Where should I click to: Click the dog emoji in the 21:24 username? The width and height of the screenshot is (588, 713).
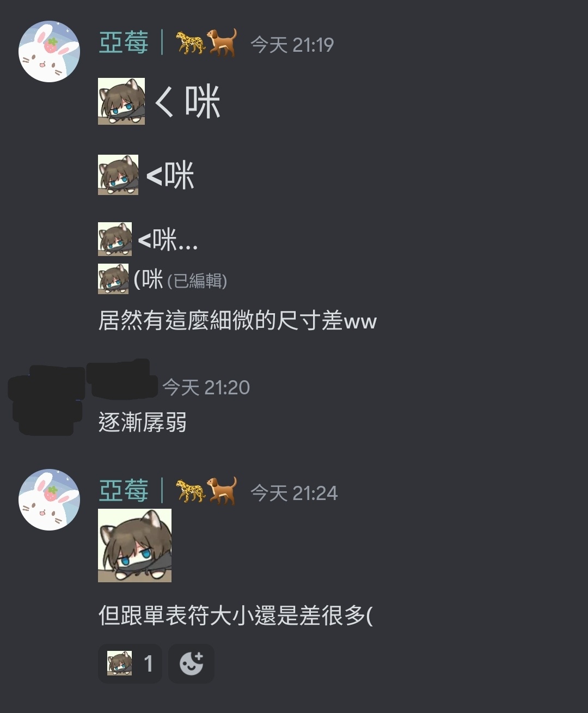(x=222, y=491)
